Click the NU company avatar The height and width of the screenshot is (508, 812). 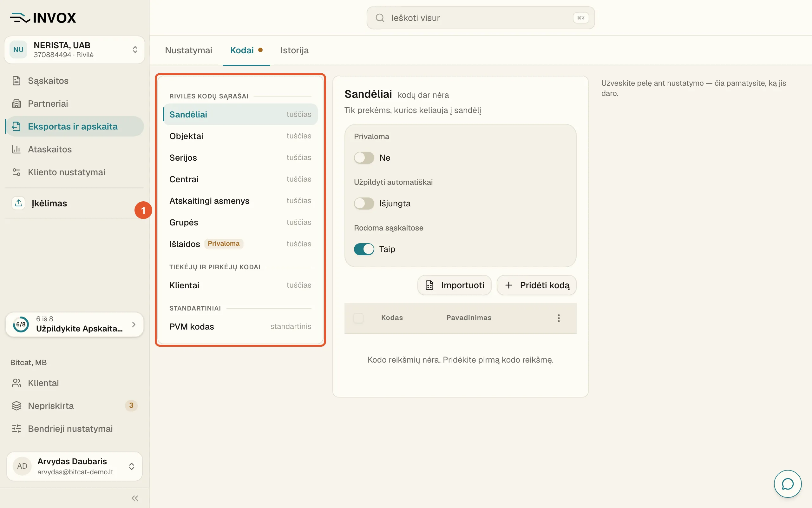tap(18, 50)
